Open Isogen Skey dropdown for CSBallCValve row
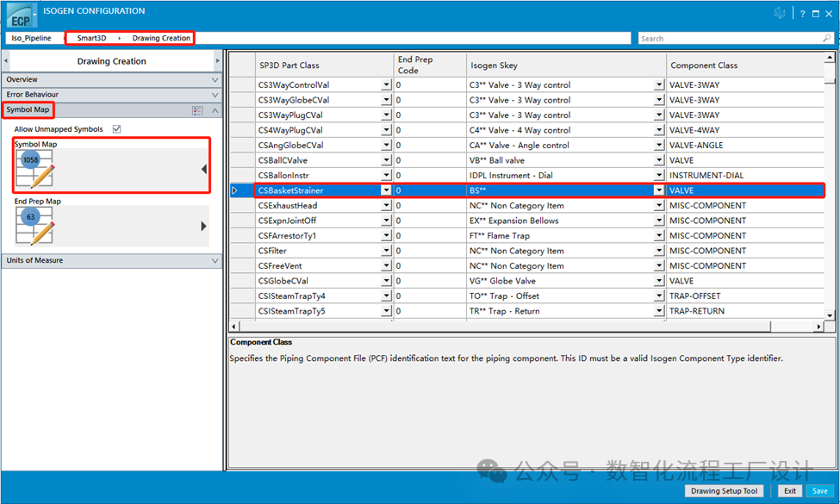This screenshot has height=504, width=840. pos(658,160)
